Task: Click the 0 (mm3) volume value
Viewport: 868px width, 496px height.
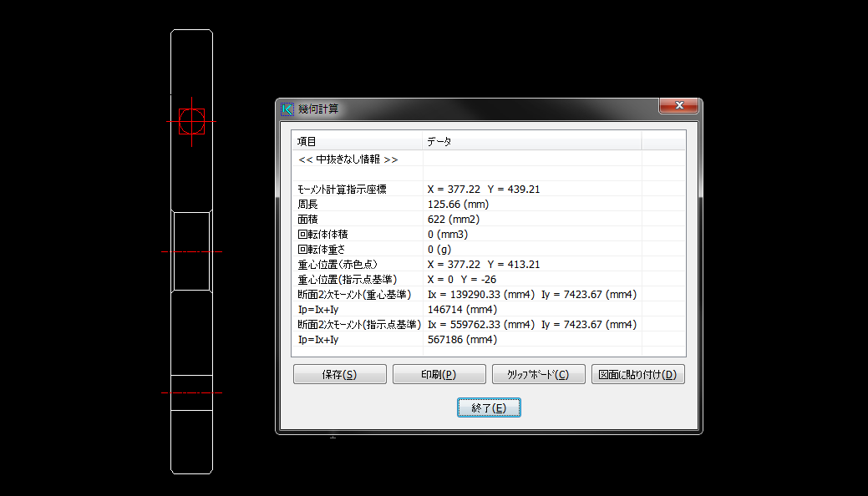Action: pyautogui.click(x=447, y=234)
